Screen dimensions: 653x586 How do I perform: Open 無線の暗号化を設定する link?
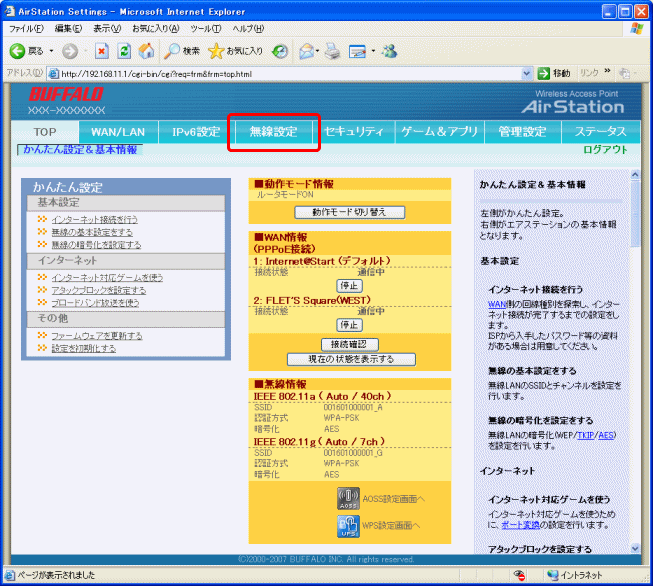[96, 244]
